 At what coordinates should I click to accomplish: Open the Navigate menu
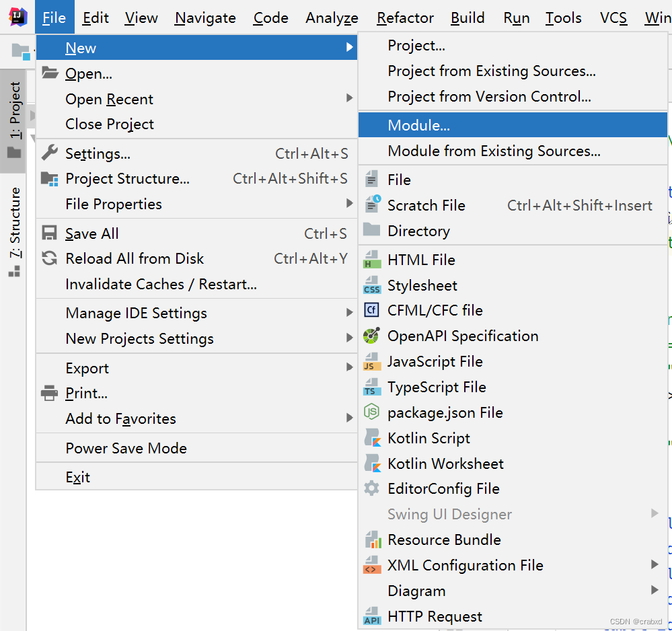pos(205,17)
